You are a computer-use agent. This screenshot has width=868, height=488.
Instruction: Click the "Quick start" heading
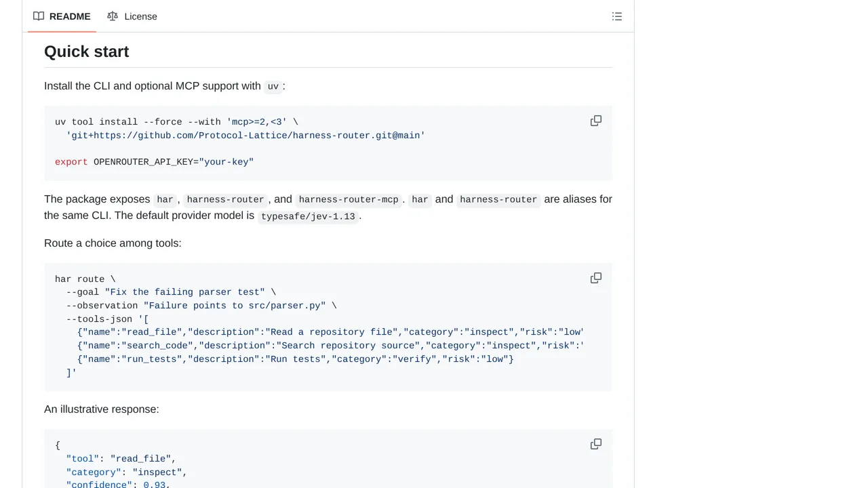[87, 52]
